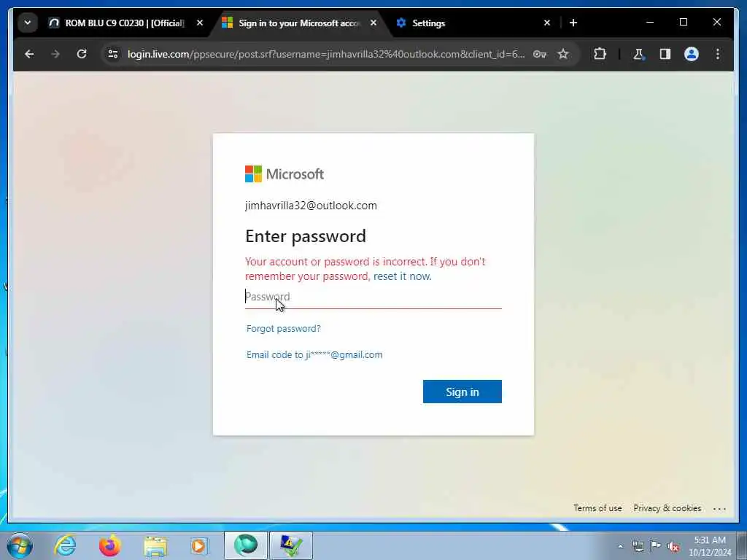Open the footer ellipsis more options
Screen dimensions: 747x560
pos(719,508)
